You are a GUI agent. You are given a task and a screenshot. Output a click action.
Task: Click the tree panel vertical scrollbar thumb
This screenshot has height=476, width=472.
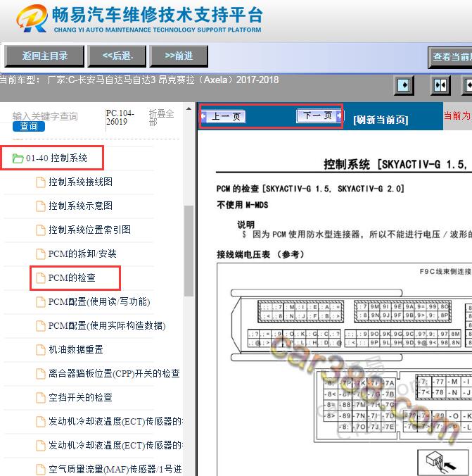(x=189, y=251)
